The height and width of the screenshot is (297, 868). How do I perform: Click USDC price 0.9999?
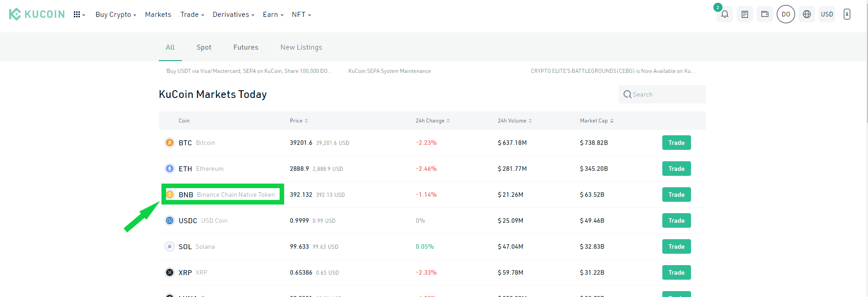[299, 220]
